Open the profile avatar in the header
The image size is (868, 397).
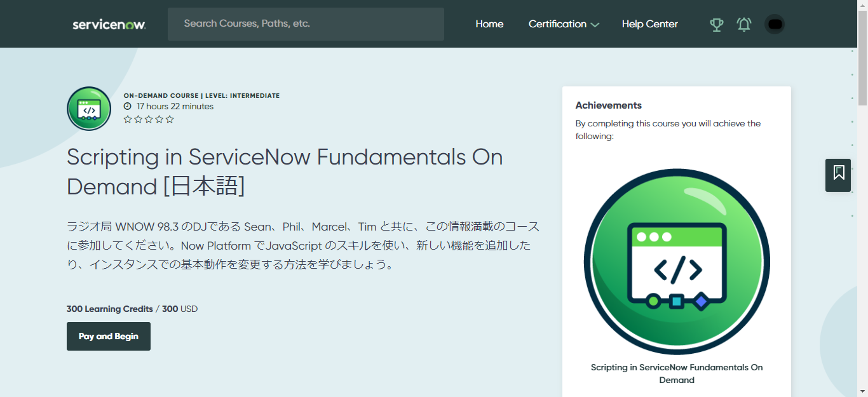(774, 24)
